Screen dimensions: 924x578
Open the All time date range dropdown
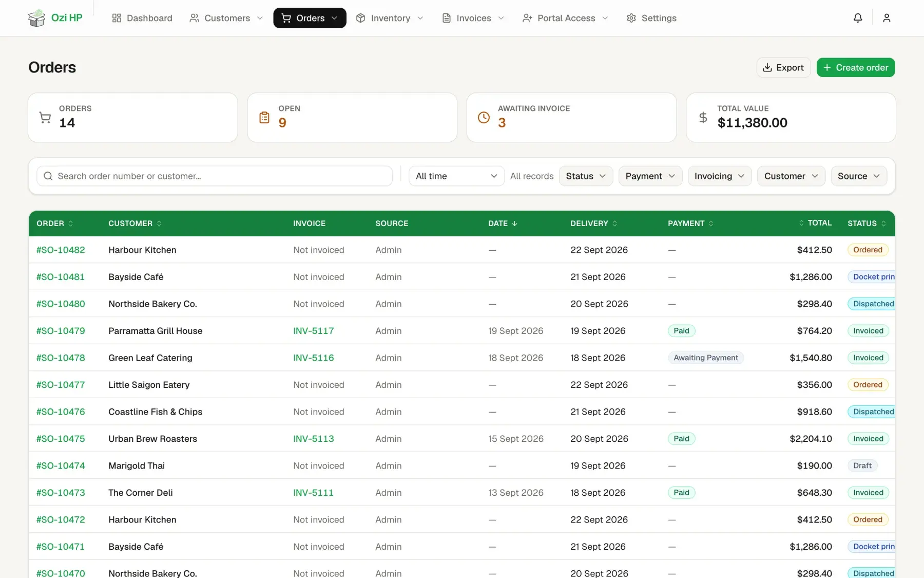pyautogui.click(x=456, y=176)
